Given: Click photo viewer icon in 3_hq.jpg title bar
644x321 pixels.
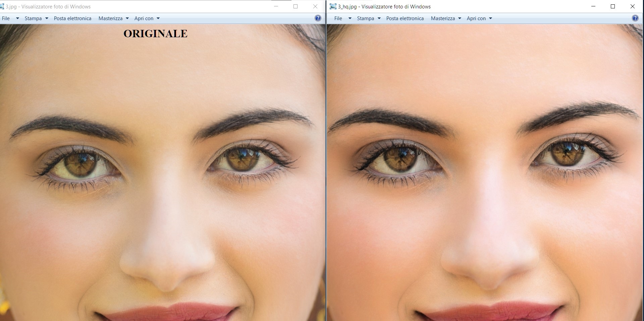Looking at the screenshot, I should pos(333,6).
